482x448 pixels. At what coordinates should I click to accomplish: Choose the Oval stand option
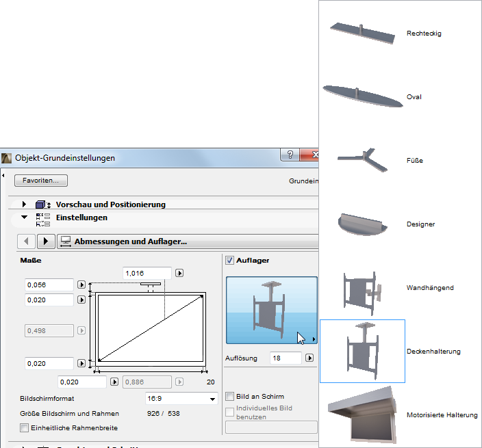pos(362,96)
